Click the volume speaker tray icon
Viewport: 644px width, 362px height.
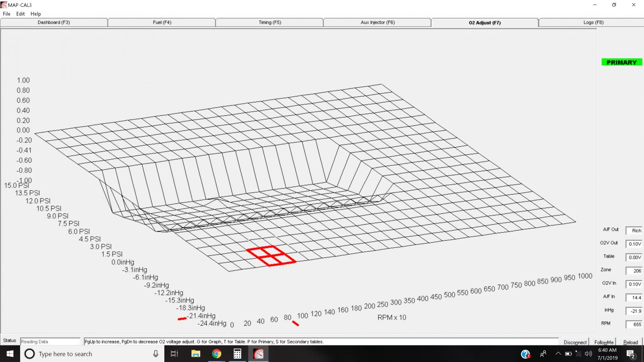coord(588,354)
